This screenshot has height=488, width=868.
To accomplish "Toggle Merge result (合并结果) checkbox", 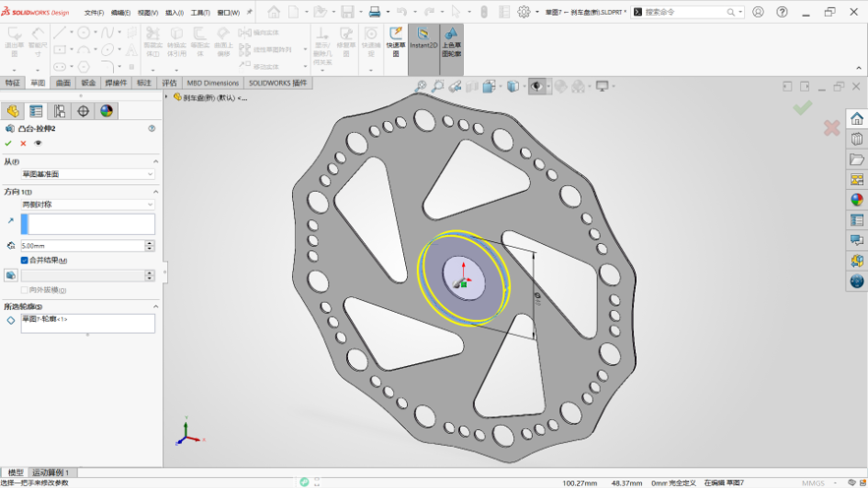I will pos(25,261).
